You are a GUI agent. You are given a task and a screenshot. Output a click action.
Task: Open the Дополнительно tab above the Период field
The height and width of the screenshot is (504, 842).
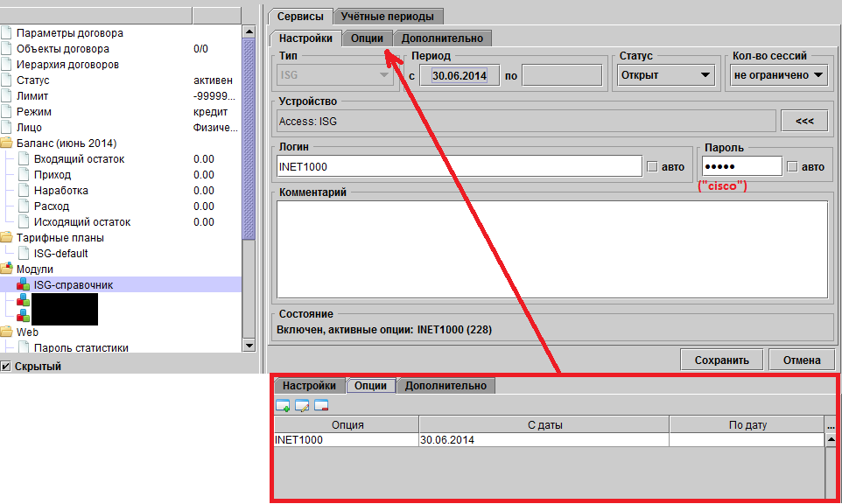(442, 38)
